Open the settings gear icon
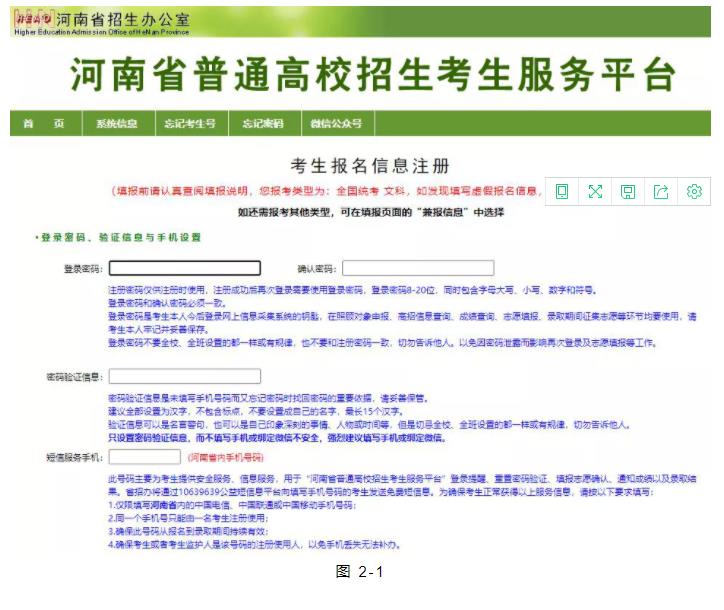This screenshot has width=724, height=610. 694,191
